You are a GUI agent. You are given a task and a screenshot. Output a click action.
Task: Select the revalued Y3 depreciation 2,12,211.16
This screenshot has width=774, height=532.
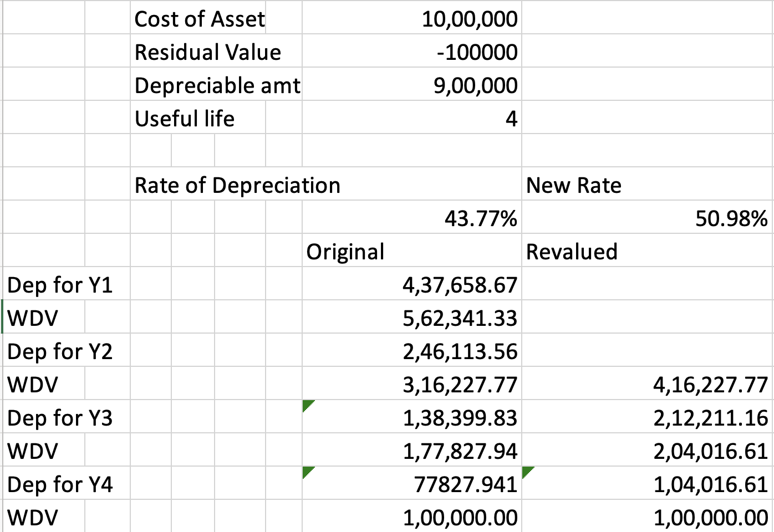(710, 418)
